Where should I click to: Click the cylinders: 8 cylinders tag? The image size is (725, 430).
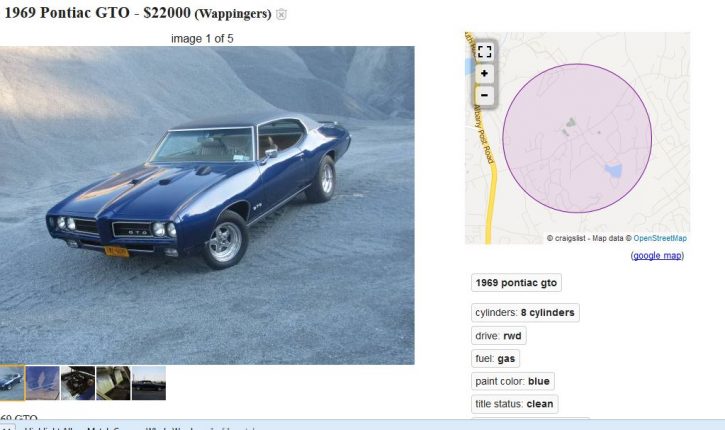525,313
